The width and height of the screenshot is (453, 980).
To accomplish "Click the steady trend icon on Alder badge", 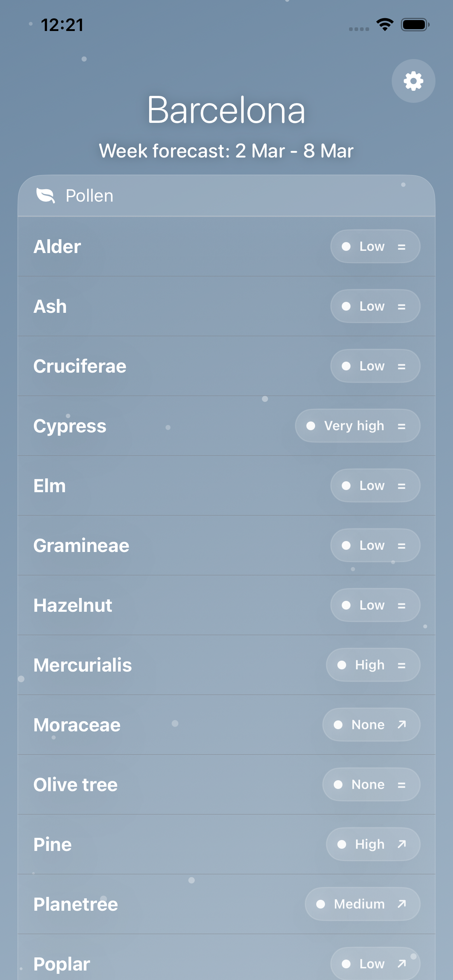I will 402,246.
